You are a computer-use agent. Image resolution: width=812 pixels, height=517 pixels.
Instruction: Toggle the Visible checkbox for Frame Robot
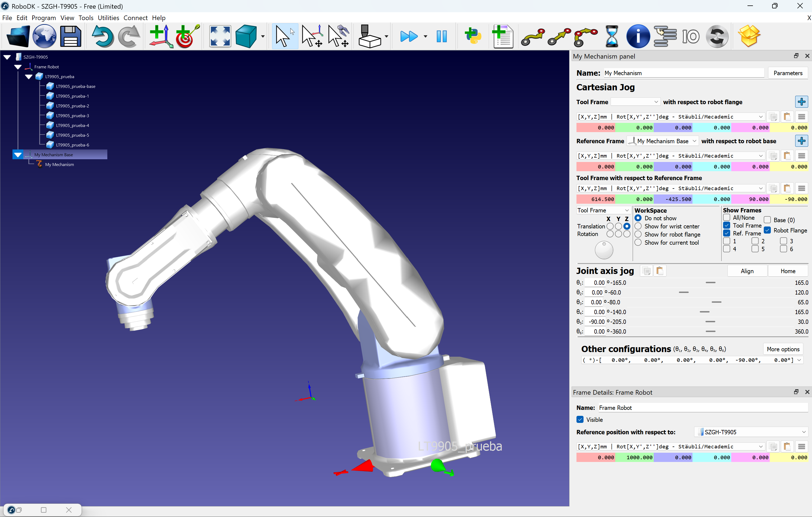pos(580,419)
